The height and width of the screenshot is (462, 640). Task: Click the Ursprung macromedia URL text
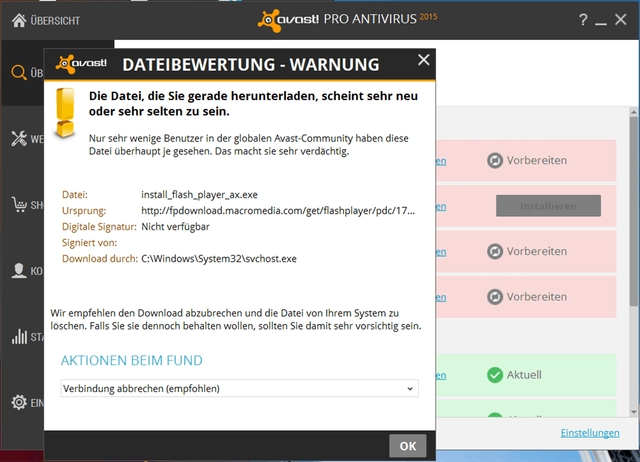pos(278,211)
